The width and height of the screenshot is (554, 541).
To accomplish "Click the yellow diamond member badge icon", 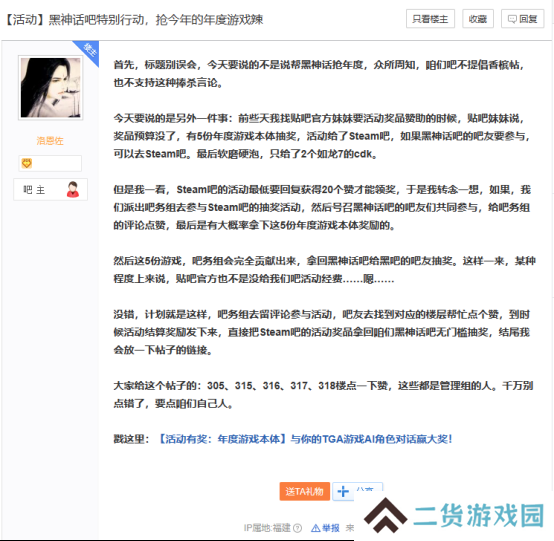I will pos(27,163).
